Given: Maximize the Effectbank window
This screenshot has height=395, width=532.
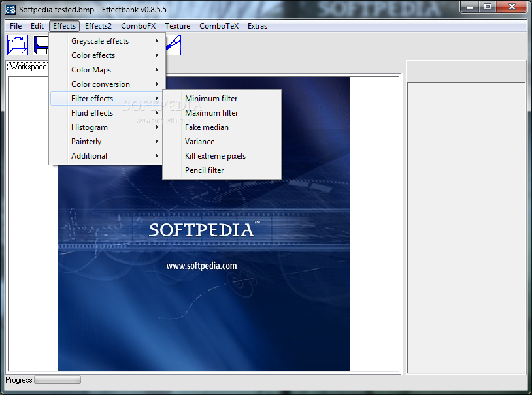Looking at the screenshot, I should pyautogui.click(x=487, y=7).
